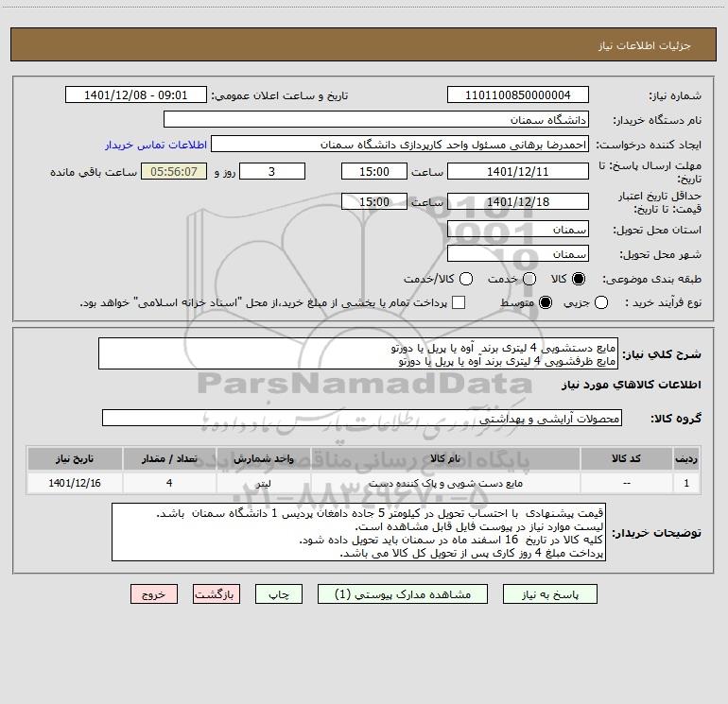The width and height of the screenshot is (728, 704).
Task: Click the announcement date field 1401/12/08 - 09:01
Action: (x=135, y=95)
